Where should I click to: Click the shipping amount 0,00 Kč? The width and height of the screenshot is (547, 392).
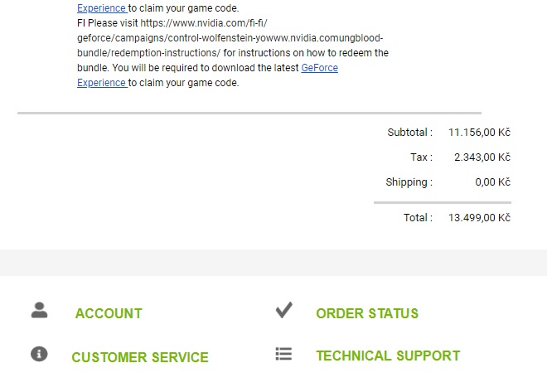(x=492, y=182)
